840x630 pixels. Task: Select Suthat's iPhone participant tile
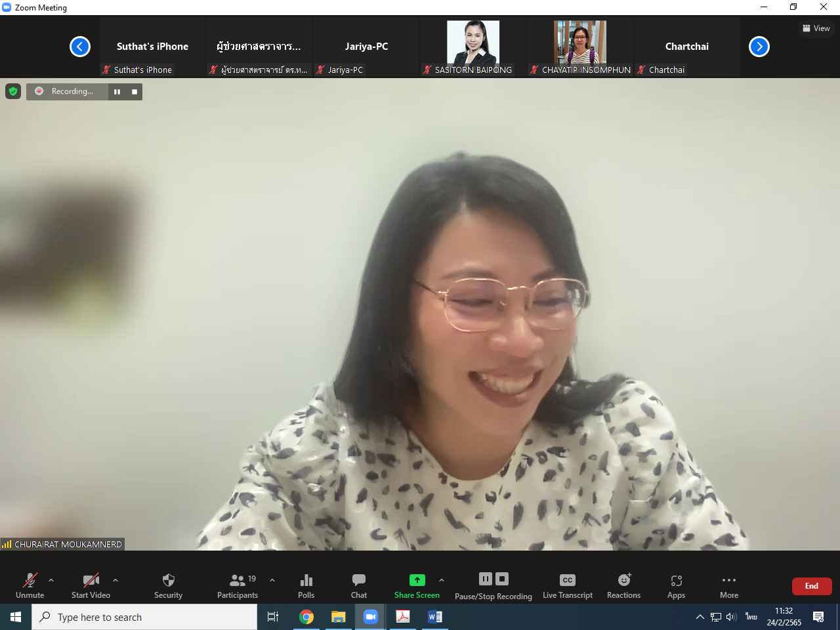click(x=152, y=47)
